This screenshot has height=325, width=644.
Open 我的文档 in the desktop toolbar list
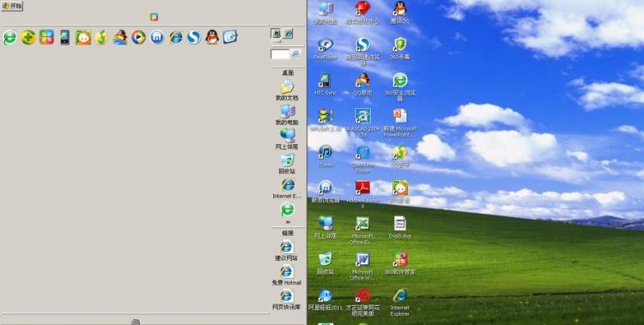point(287,91)
